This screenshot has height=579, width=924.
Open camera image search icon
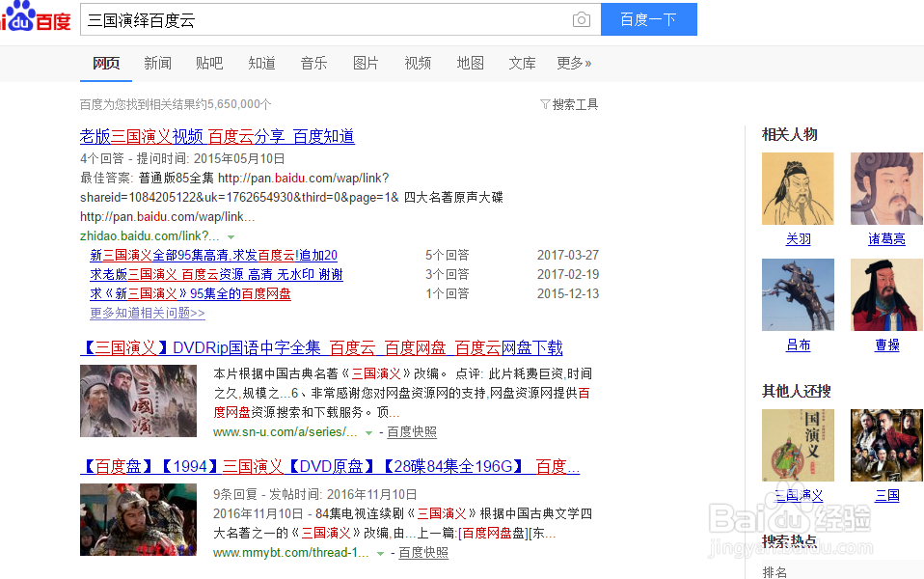click(581, 19)
